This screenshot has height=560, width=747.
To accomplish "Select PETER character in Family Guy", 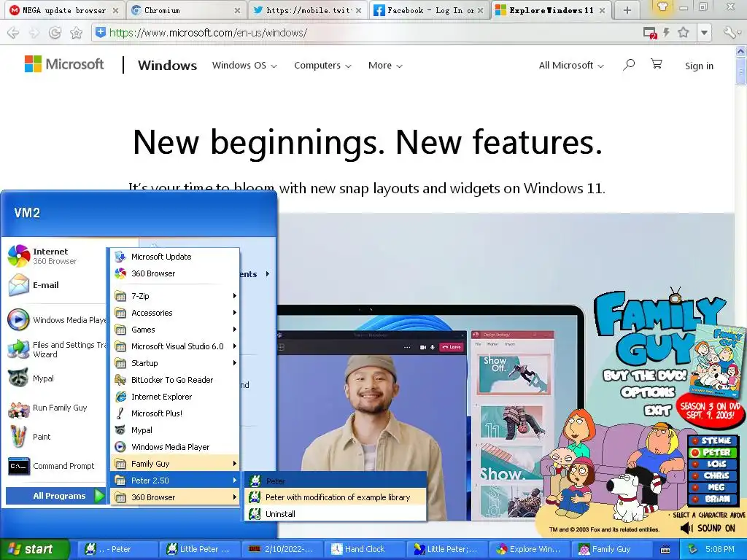I will pyautogui.click(x=712, y=452).
